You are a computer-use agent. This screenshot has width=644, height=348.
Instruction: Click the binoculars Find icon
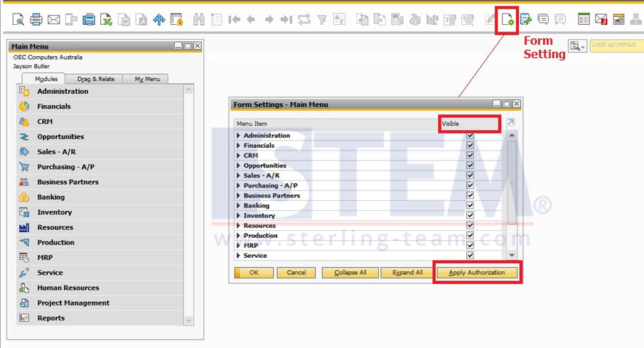pyautogui.click(x=199, y=19)
